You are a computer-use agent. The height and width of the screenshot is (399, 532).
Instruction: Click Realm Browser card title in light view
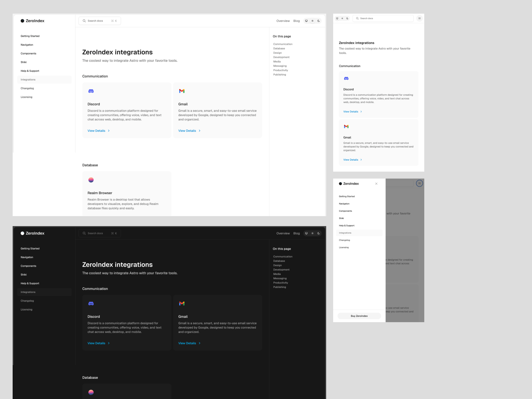click(x=100, y=193)
